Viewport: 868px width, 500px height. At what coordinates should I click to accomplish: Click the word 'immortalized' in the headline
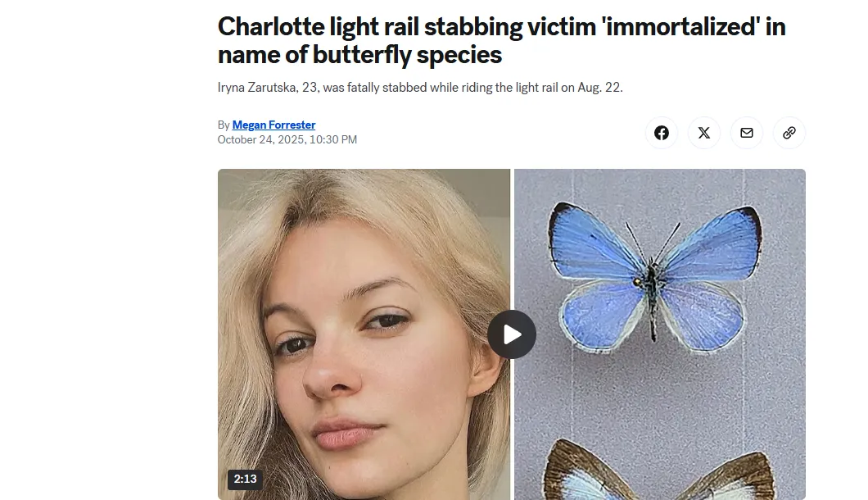click(x=681, y=26)
